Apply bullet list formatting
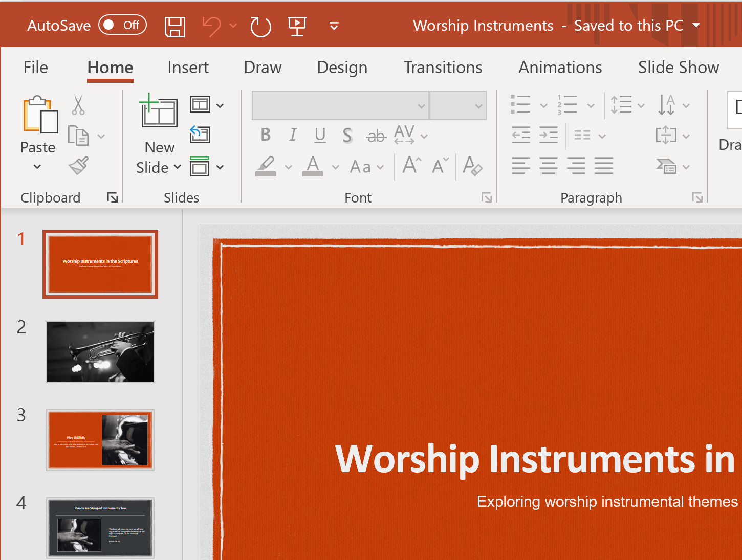 tap(520, 104)
